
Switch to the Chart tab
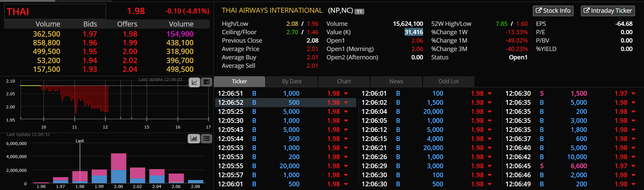coord(344,82)
